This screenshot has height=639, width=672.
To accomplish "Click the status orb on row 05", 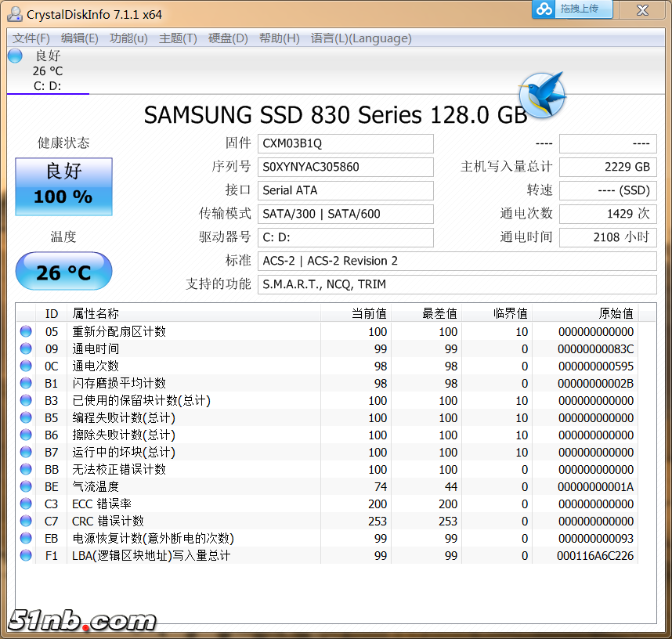I will point(26,331).
